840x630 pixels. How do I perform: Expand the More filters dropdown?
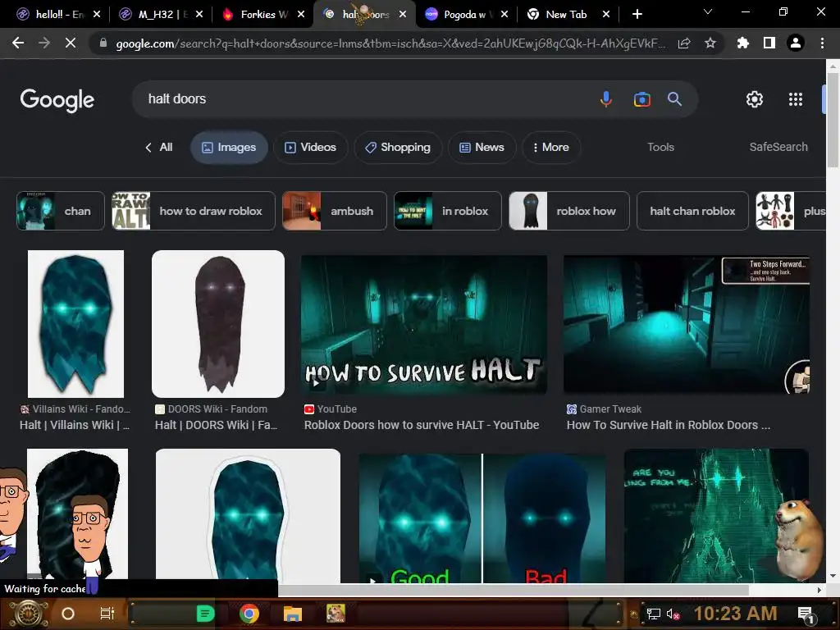(x=551, y=148)
